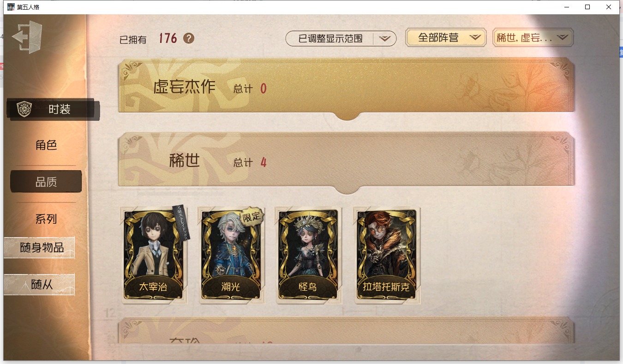Open the 稀世, 虚妄... quality filter dropdown
This screenshot has width=623, height=364.
533,38
